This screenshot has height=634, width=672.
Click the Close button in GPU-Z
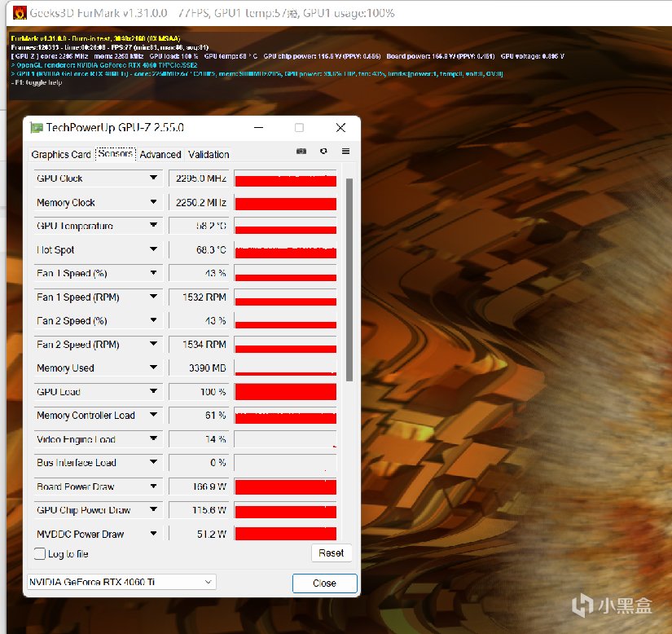tap(324, 583)
